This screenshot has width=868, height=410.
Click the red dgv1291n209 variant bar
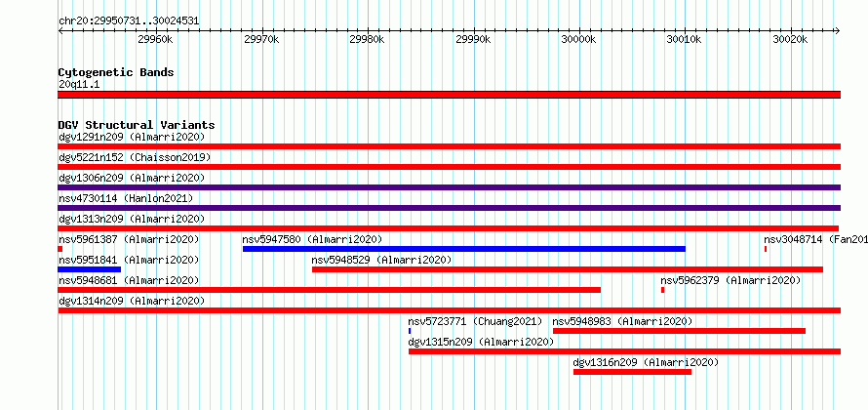tap(449, 146)
